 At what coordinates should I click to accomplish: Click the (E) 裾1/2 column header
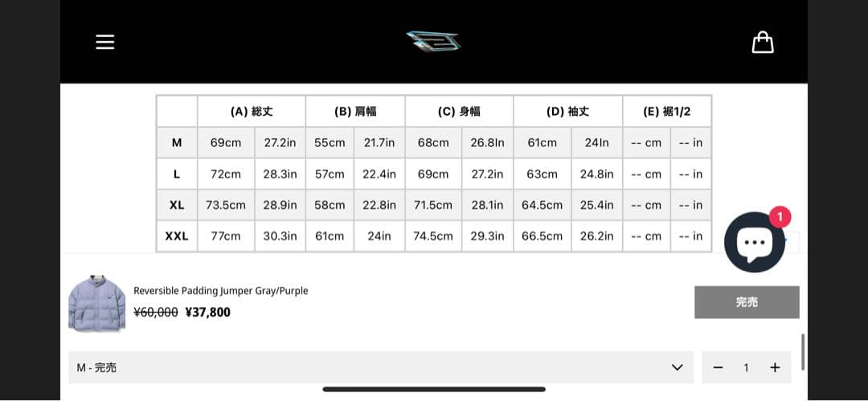coord(666,112)
